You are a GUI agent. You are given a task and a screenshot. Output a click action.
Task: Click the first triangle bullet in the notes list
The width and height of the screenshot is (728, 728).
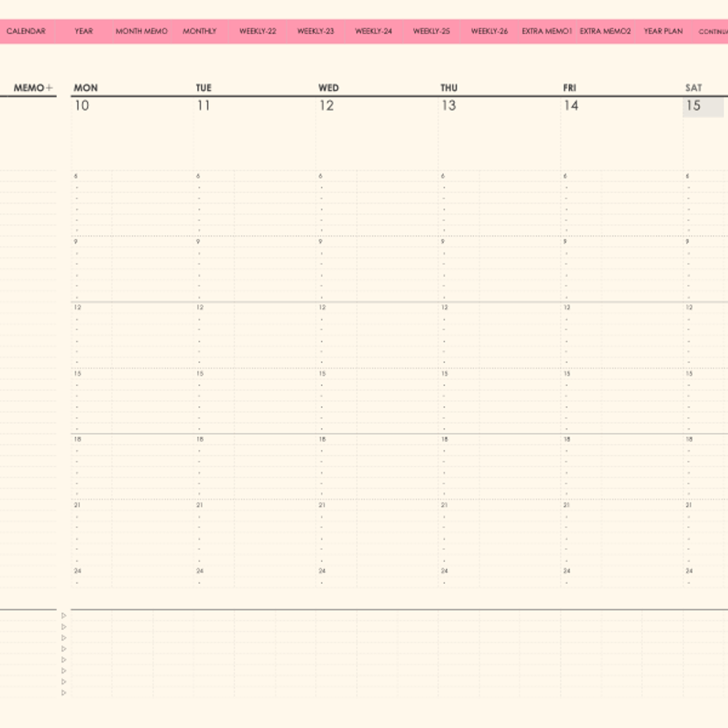(64, 616)
